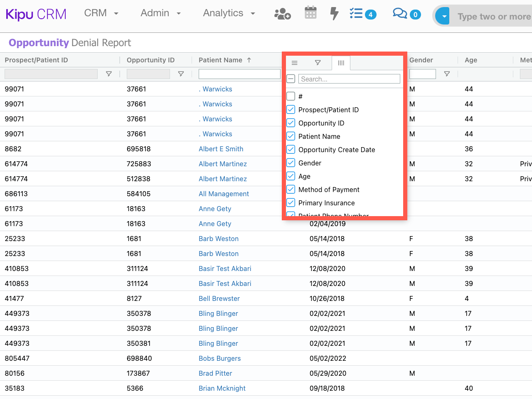Click filter icon for Prospect/Patient ID column
532x399 pixels.
(109, 74)
